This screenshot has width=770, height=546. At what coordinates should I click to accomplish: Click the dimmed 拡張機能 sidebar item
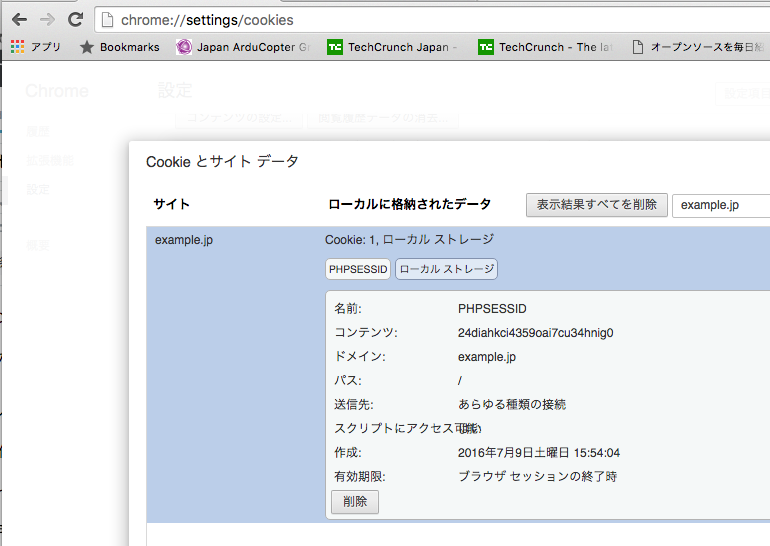click(x=50, y=161)
